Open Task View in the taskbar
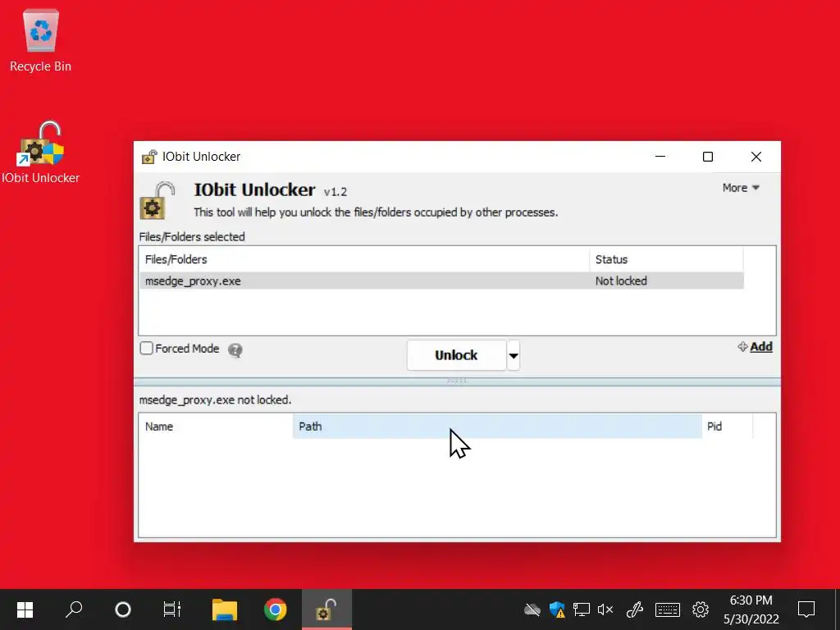The image size is (840, 630). [172, 609]
